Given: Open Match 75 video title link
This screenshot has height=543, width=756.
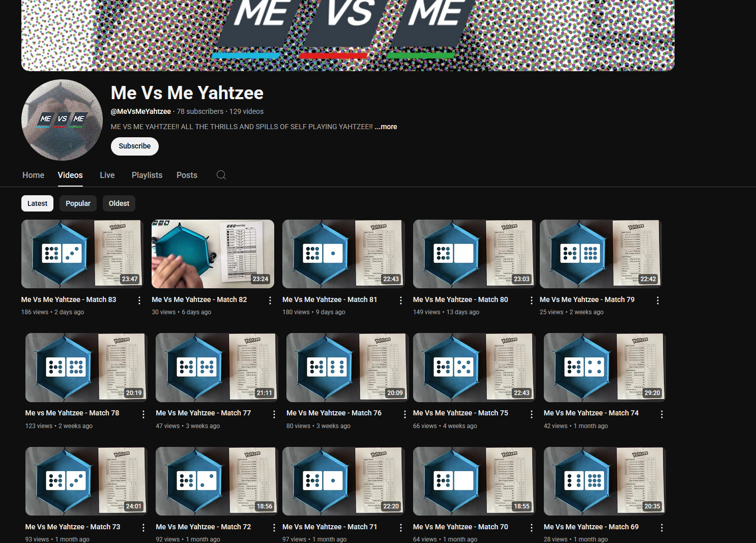Looking at the screenshot, I should pyautogui.click(x=460, y=413).
